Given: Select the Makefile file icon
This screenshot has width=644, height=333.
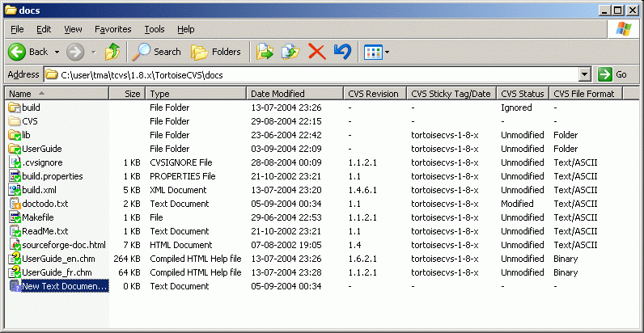Looking at the screenshot, I should click(15, 217).
